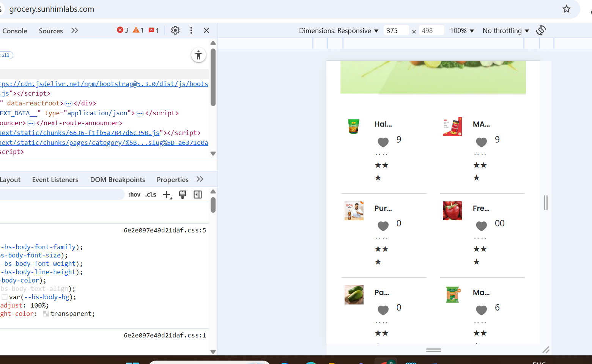Select the Fre... product title text
Viewport: 592px width, 364px height.
pyautogui.click(x=481, y=208)
